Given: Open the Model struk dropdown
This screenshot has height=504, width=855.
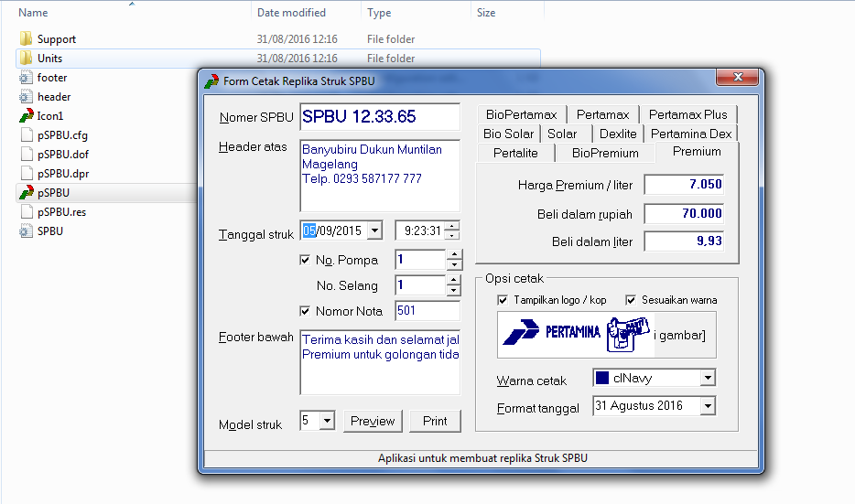Looking at the screenshot, I should pos(327,421).
